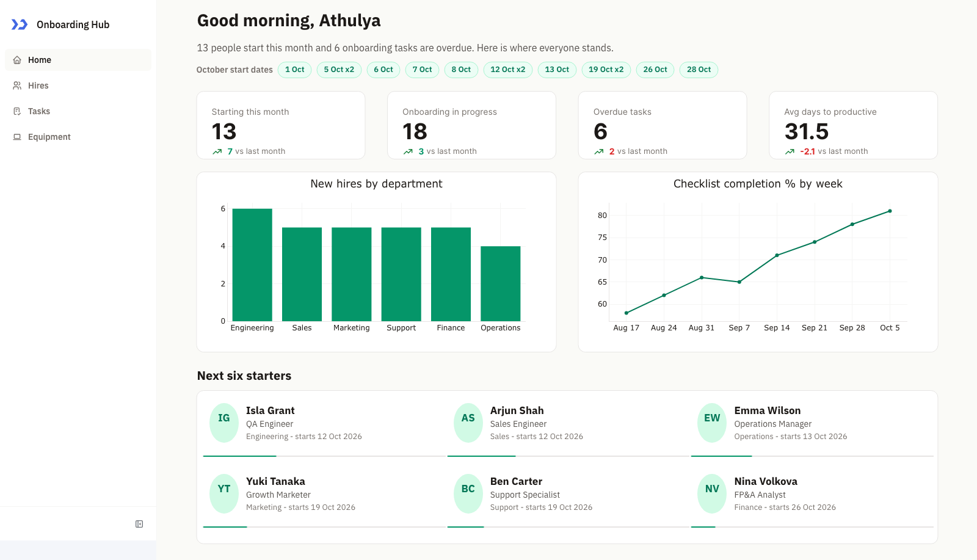Select the 7 Oct date chip
977x560 pixels.
click(422, 70)
